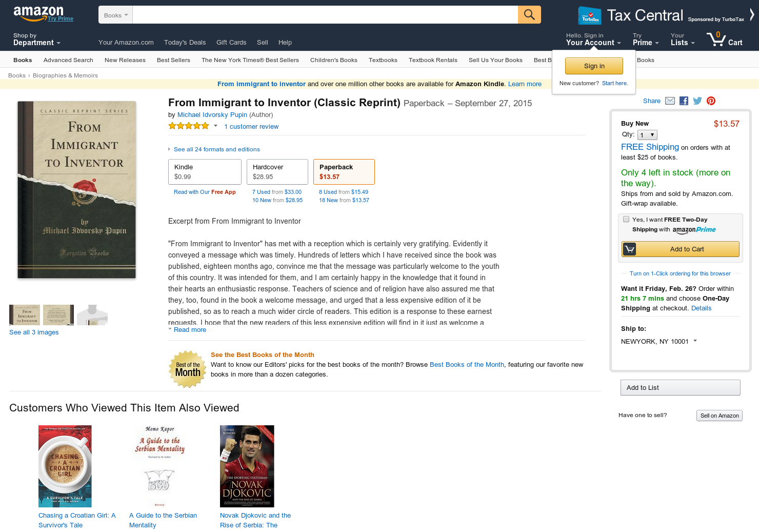Screen dimensions: 759x532
Task: Share on Twitter icon
Action: (x=697, y=101)
